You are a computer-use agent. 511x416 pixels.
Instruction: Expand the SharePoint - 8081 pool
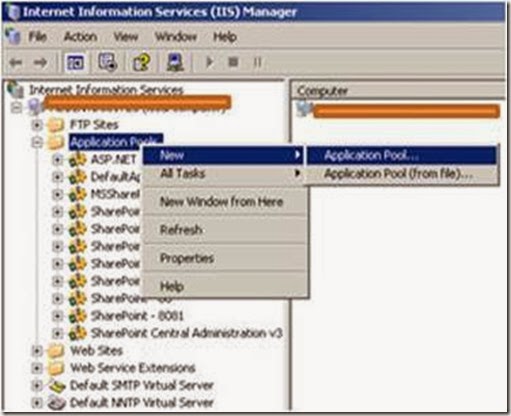[x=57, y=316]
